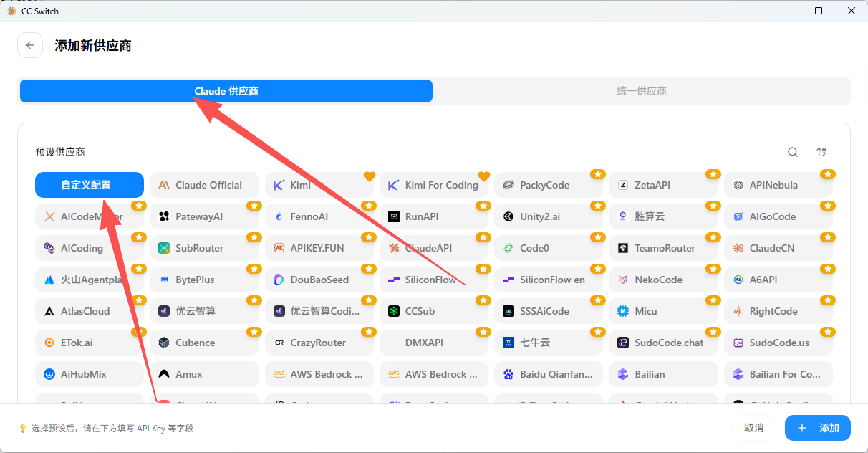Select the Unity2.ai provider
The image size is (868, 453).
[x=549, y=216]
